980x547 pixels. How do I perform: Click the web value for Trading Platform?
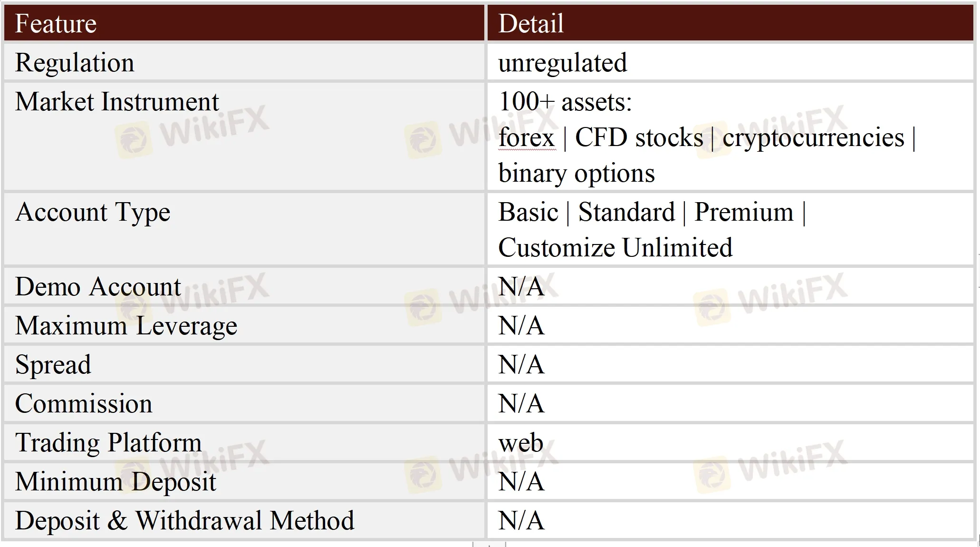(520, 443)
